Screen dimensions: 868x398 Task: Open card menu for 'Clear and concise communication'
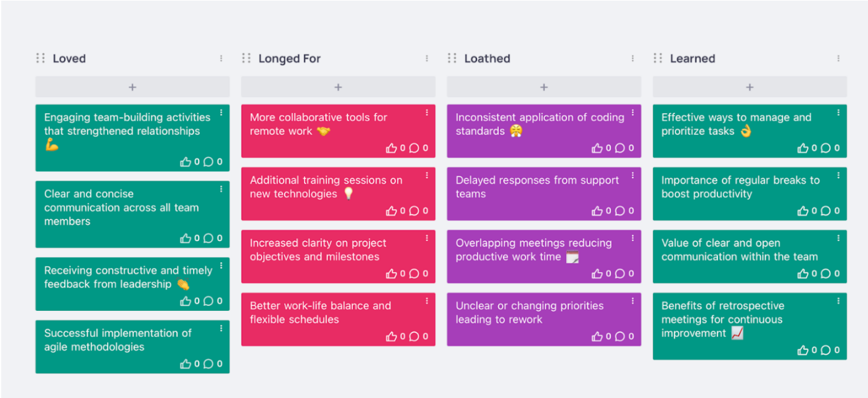tap(221, 189)
